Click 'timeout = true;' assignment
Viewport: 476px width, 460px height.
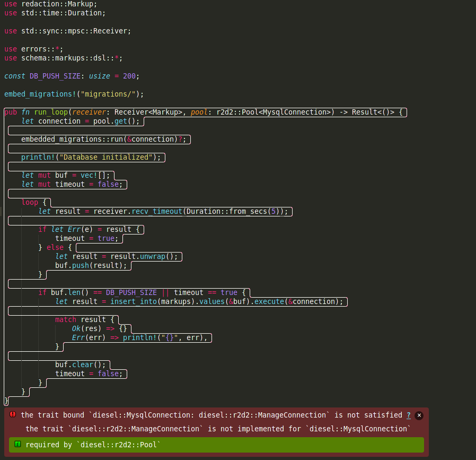pyautogui.click(x=87, y=239)
